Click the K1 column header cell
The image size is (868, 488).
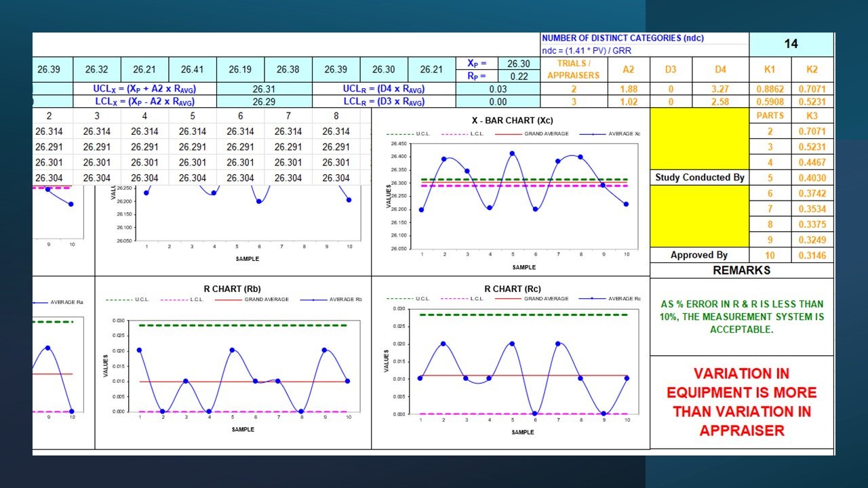[x=770, y=69]
